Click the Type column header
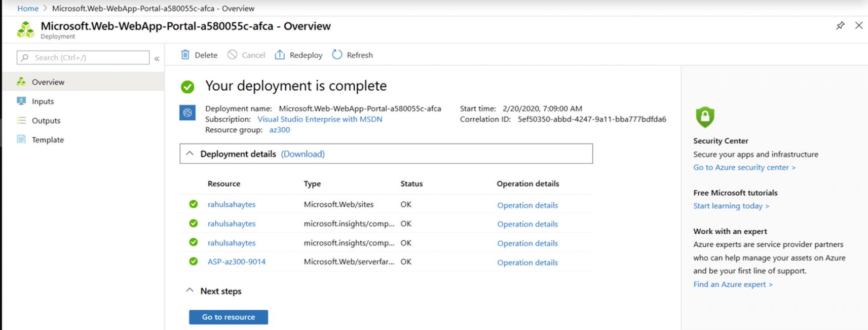The image size is (868, 330). point(312,184)
